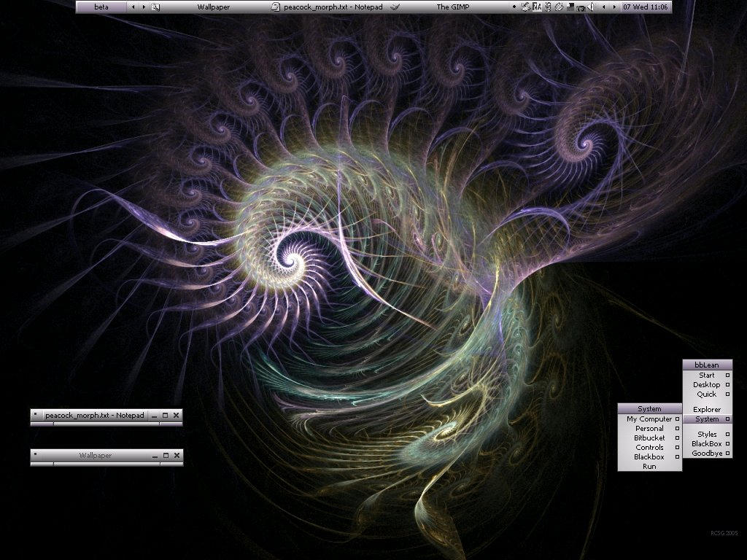747x560 pixels.
Task: Click Goodbye in the bbLean menu
Action: click(x=708, y=453)
